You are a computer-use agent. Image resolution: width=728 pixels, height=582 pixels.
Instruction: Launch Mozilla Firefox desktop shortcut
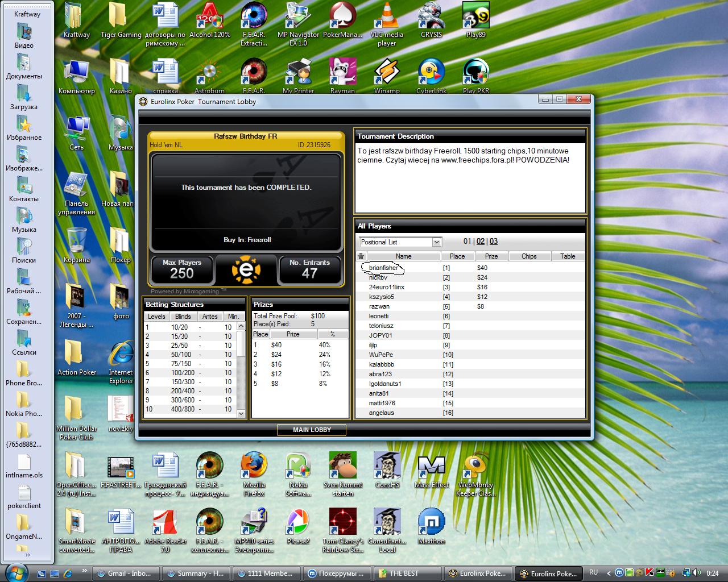point(254,475)
